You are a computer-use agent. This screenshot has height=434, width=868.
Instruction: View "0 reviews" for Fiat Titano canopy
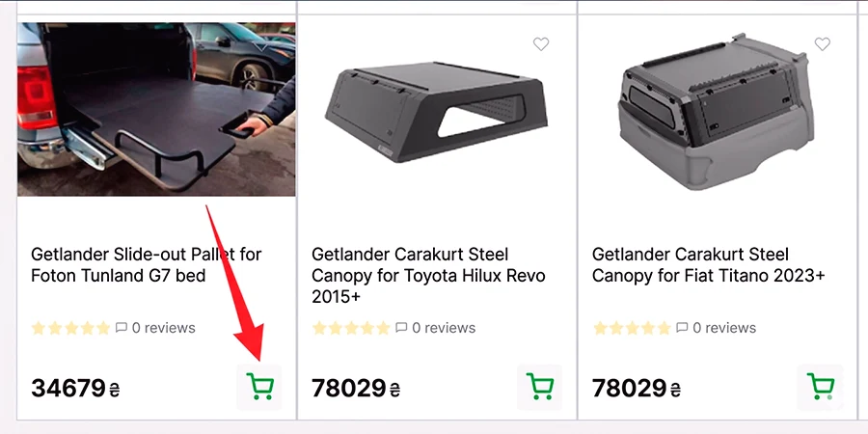(724, 328)
